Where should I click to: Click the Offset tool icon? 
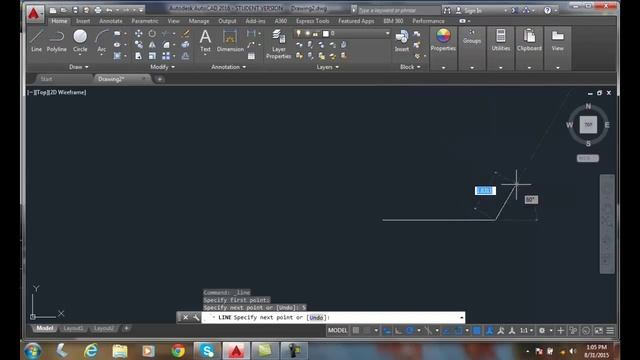(x=185, y=56)
